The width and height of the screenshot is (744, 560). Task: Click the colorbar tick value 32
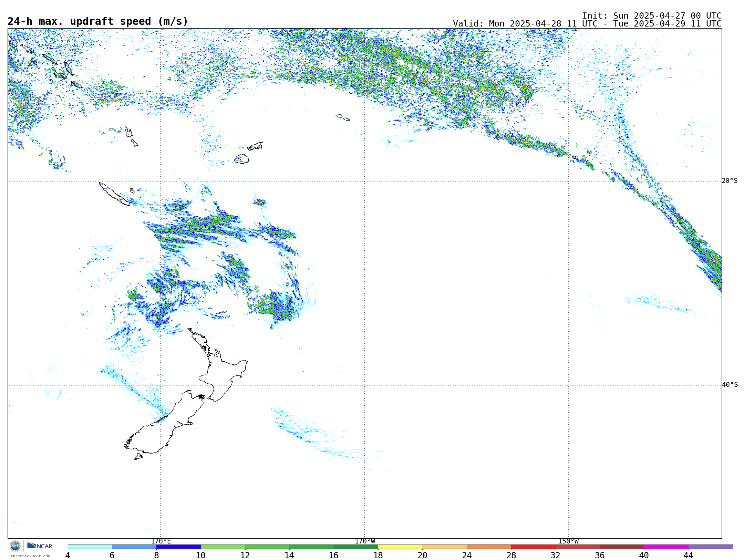pyautogui.click(x=556, y=555)
